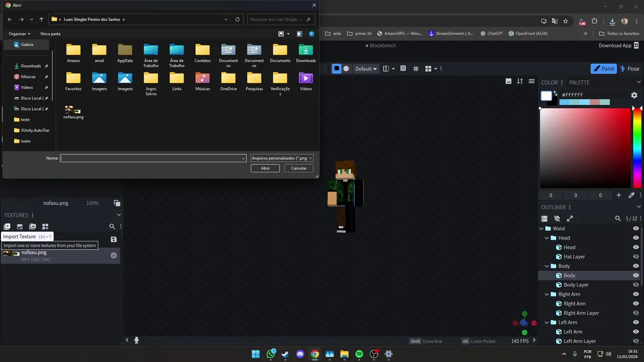Image resolution: width=644 pixels, height=362 pixels.
Task: Click inside the saturation color picker square
Action: [x=585, y=148]
